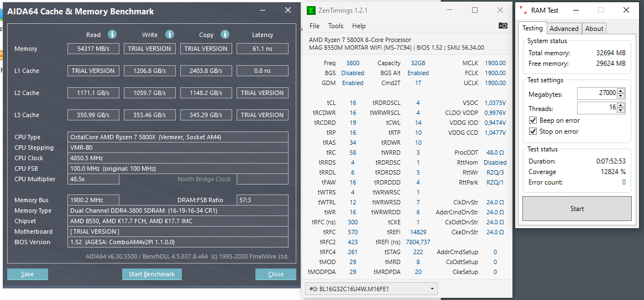Image resolution: width=644 pixels, height=300 pixels.
Task: Switch to the About tab in RAM Test
Action: (594, 28)
